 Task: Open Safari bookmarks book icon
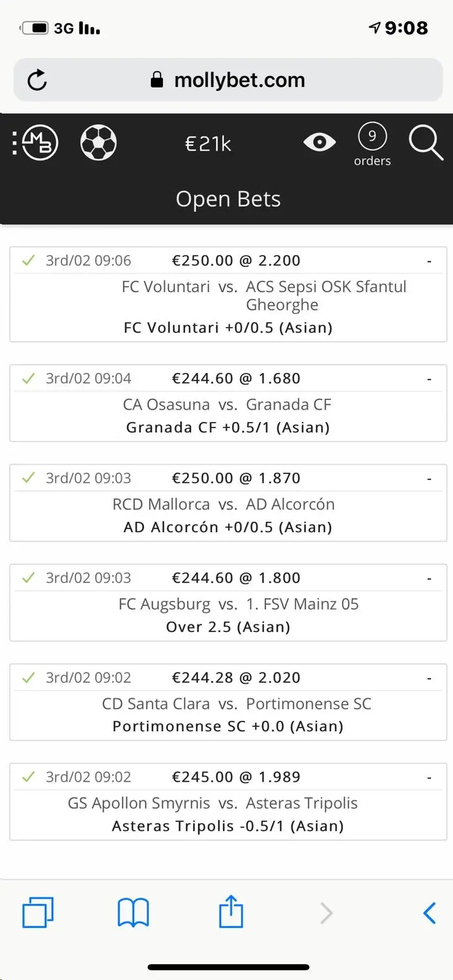[133, 912]
